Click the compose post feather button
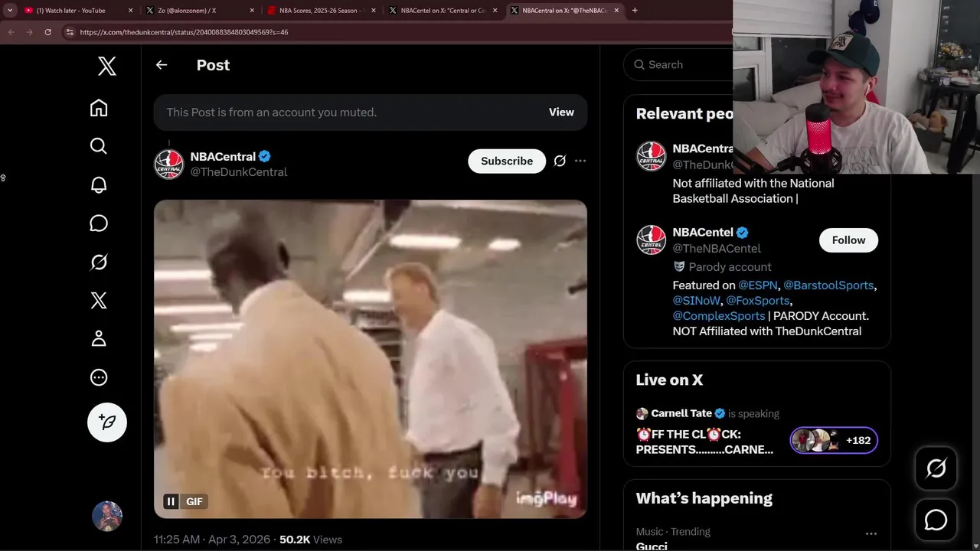The height and width of the screenshot is (551, 980). coord(107,422)
